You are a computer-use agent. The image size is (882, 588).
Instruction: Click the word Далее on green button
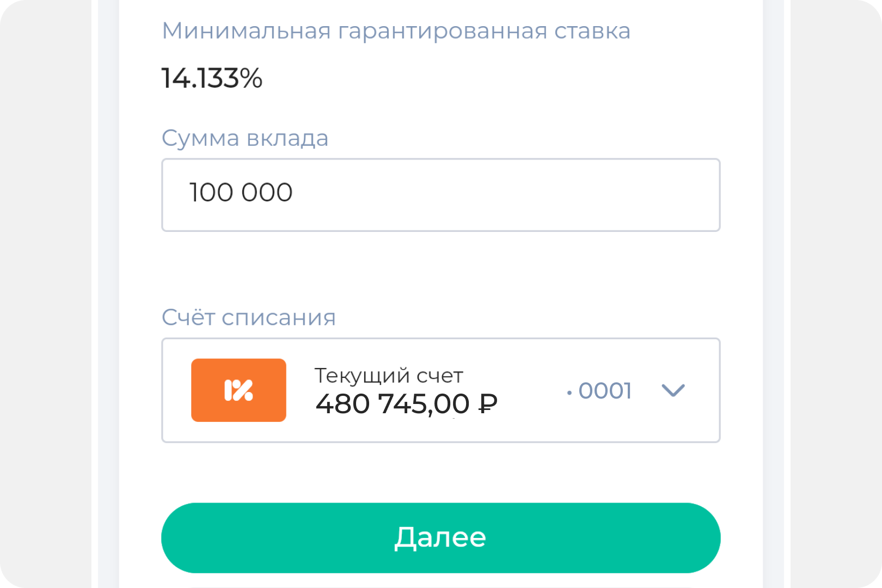pos(440,538)
